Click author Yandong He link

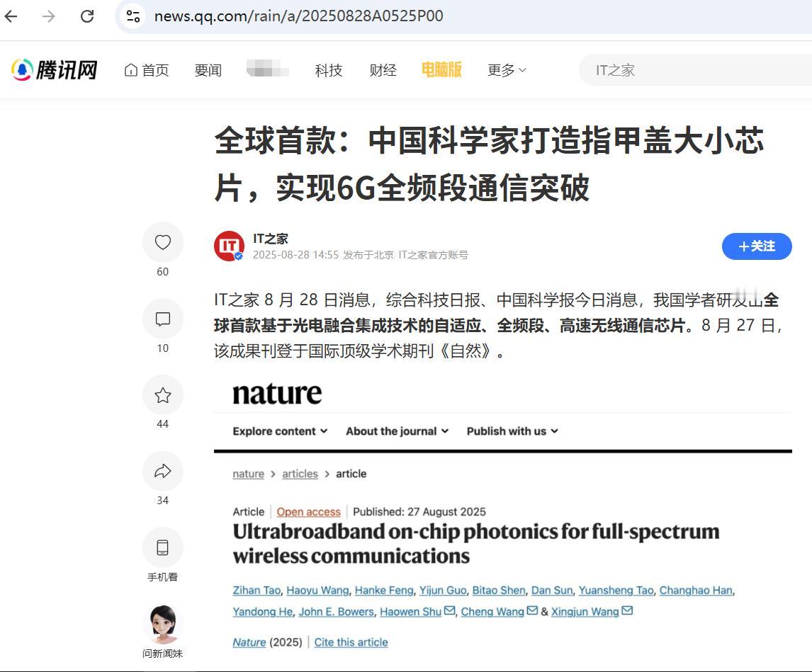pyautogui.click(x=263, y=611)
